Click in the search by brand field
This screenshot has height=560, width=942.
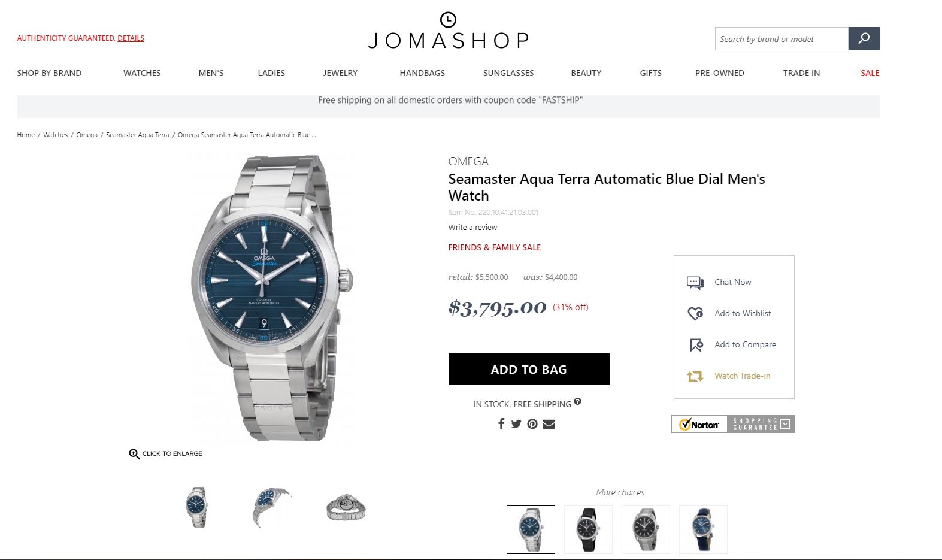click(x=782, y=39)
